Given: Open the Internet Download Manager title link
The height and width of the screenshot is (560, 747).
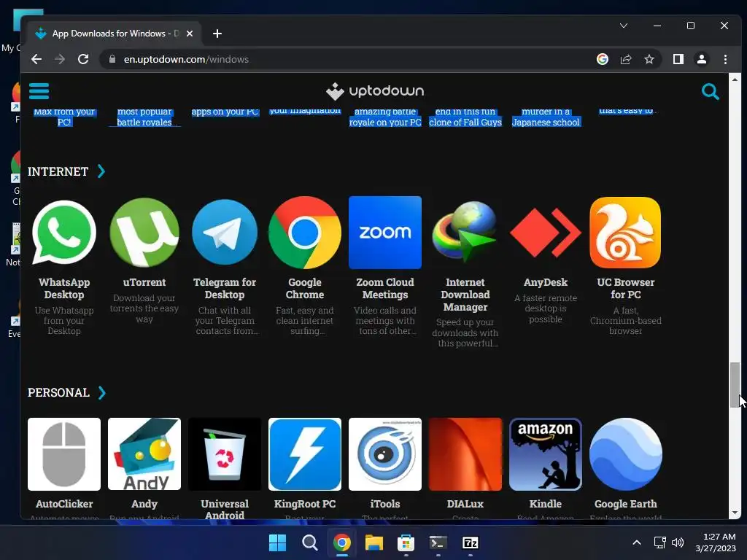Looking at the screenshot, I should click(465, 295).
